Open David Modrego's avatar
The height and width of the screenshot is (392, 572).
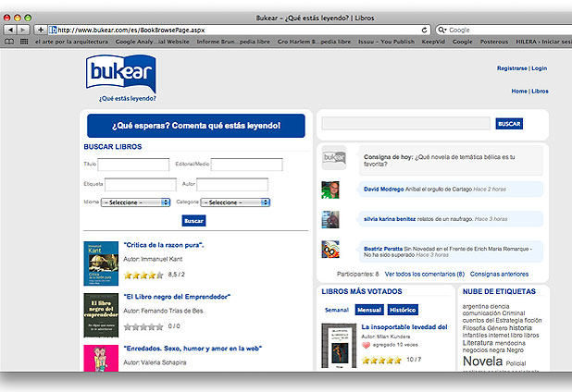click(330, 190)
